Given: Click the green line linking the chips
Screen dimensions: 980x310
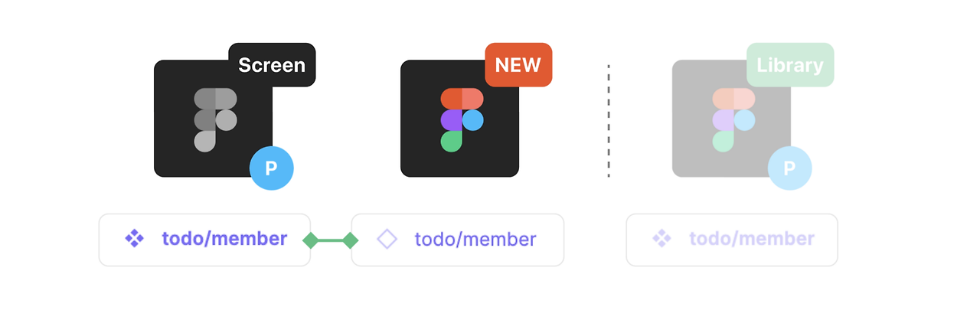Looking at the screenshot, I should (x=330, y=240).
